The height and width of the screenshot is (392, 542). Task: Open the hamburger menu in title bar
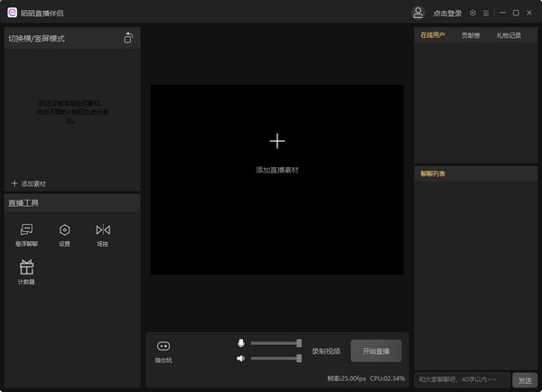point(486,13)
